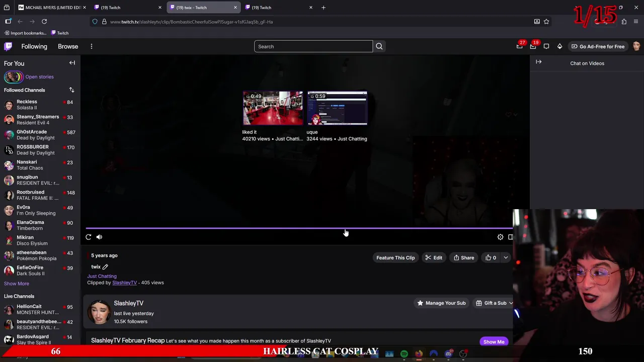Open ElanaOrama followed channel

point(40,225)
